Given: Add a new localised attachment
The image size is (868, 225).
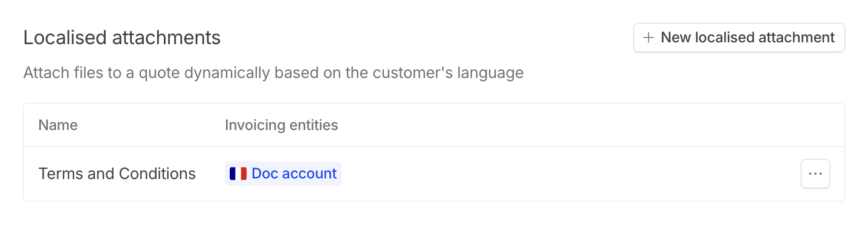Looking at the screenshot, I should pos(739,37).
